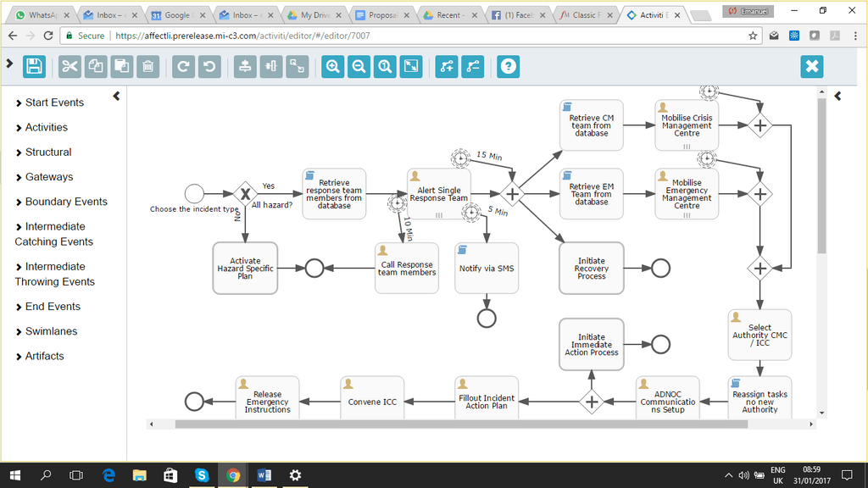Open the Help question mark icon
This screenshot has height=488, width=868.
tap(508, 67)
